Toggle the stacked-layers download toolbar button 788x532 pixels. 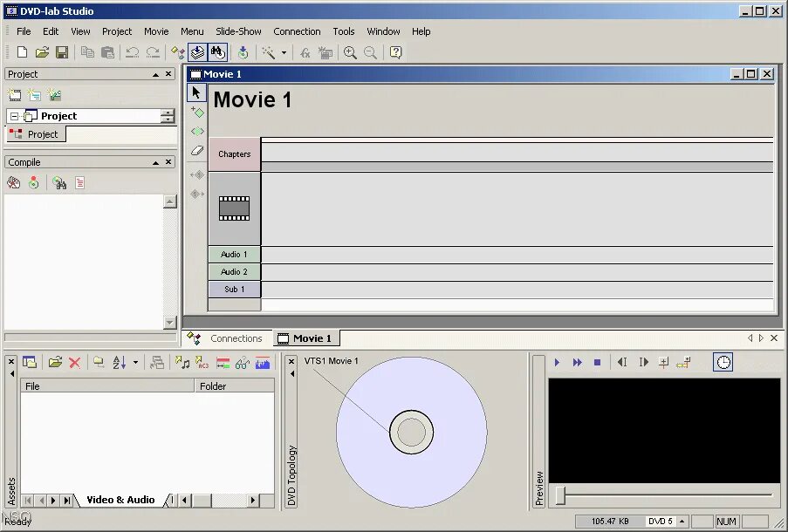[x=197, y=52]
